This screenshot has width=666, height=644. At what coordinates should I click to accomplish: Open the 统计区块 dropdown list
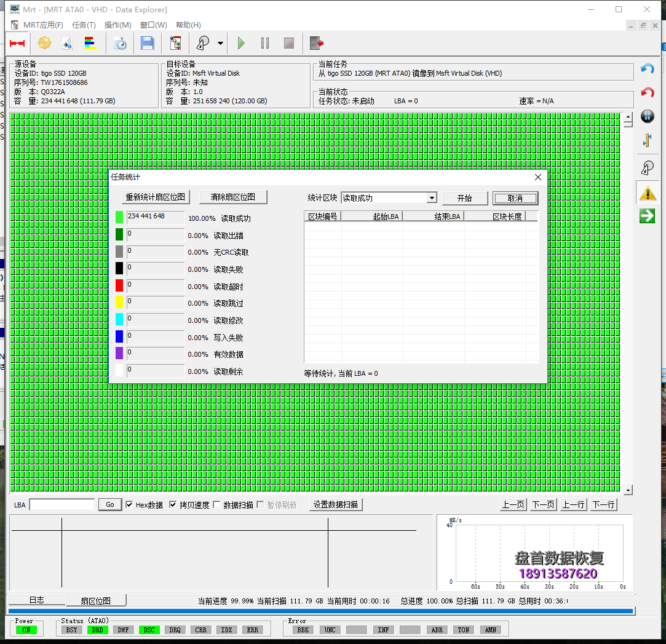pyautogui.click(x=432, y=198)
